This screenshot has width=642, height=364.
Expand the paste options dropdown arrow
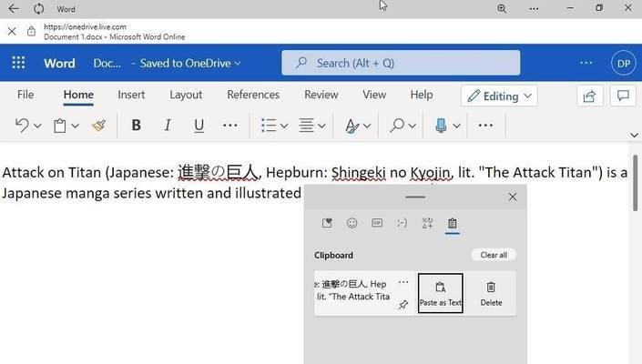(75, 126)
